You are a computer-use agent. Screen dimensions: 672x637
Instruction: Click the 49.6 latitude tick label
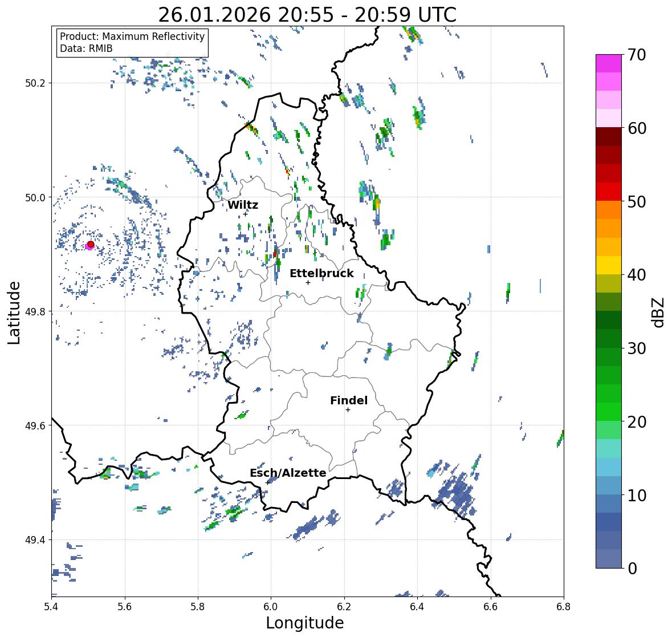pos(35,425)
